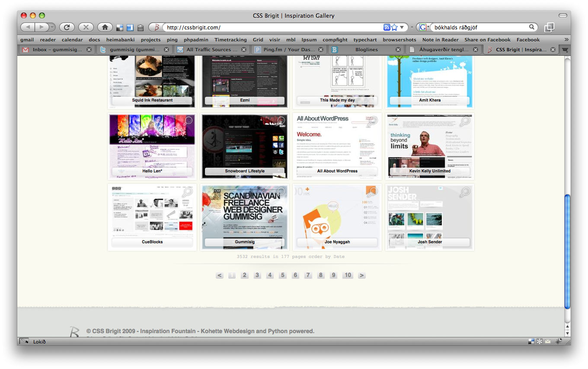This screenshot has height=369, width=588.
Task: Go to the previous results page arrow
Action: [x=220, y=275]
